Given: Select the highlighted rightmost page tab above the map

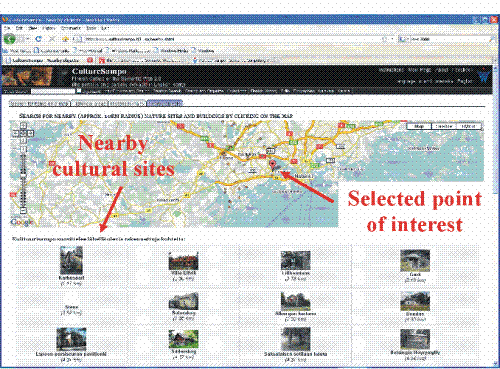Looking at the screenshot, I should coord(164,103).
